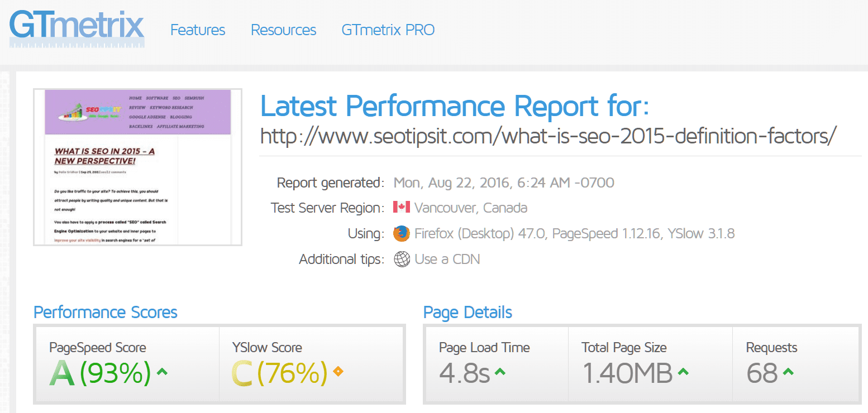The image size is (868, 413).
Task: Open the tested seotipsit.com URL
Action: pyautogui.click(x=548, y=135)
